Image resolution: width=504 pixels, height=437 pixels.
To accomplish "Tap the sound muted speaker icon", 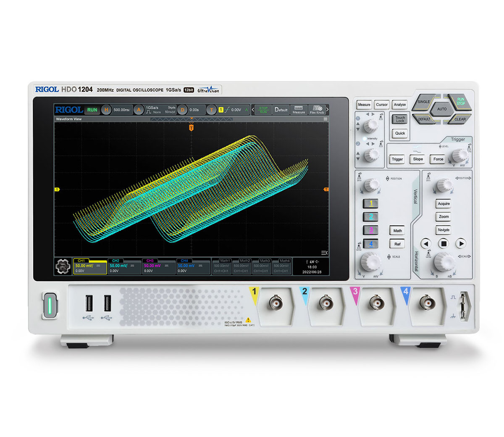I will coord(317,261).
